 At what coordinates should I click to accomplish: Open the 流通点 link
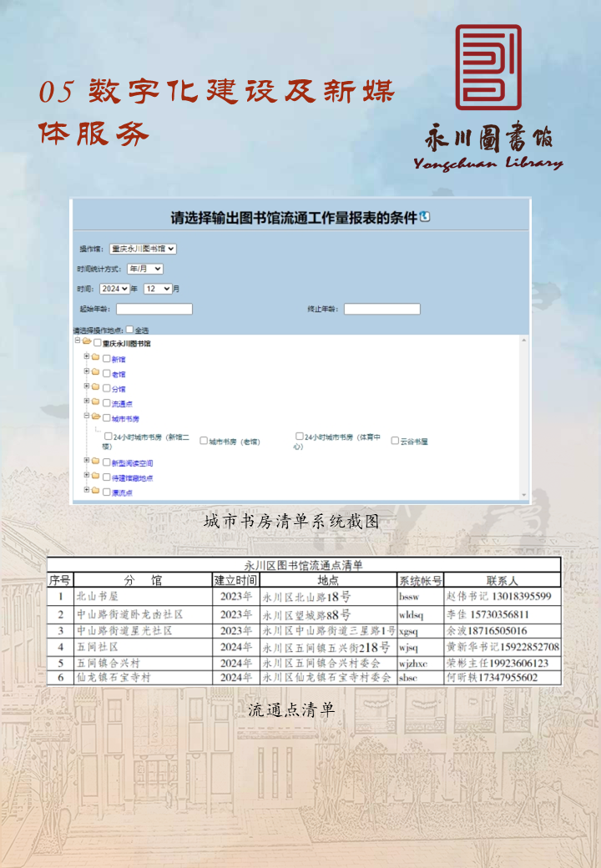point(122,404)
